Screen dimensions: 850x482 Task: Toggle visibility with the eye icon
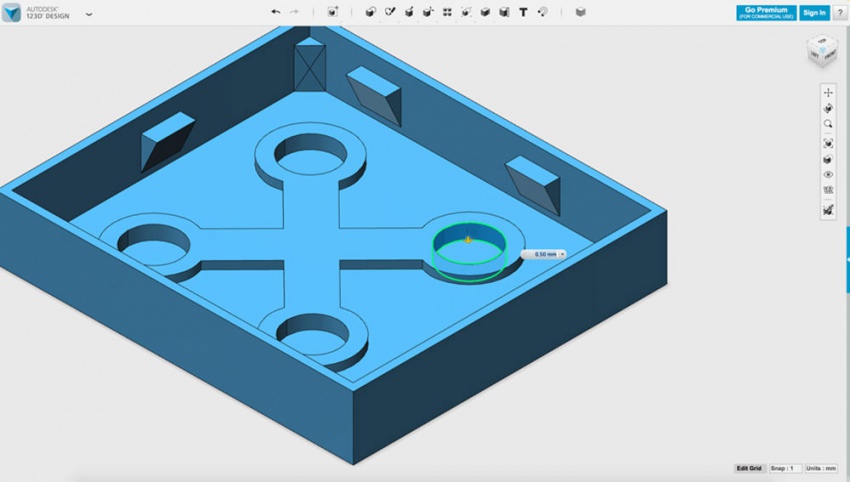[x=828, y=175]
